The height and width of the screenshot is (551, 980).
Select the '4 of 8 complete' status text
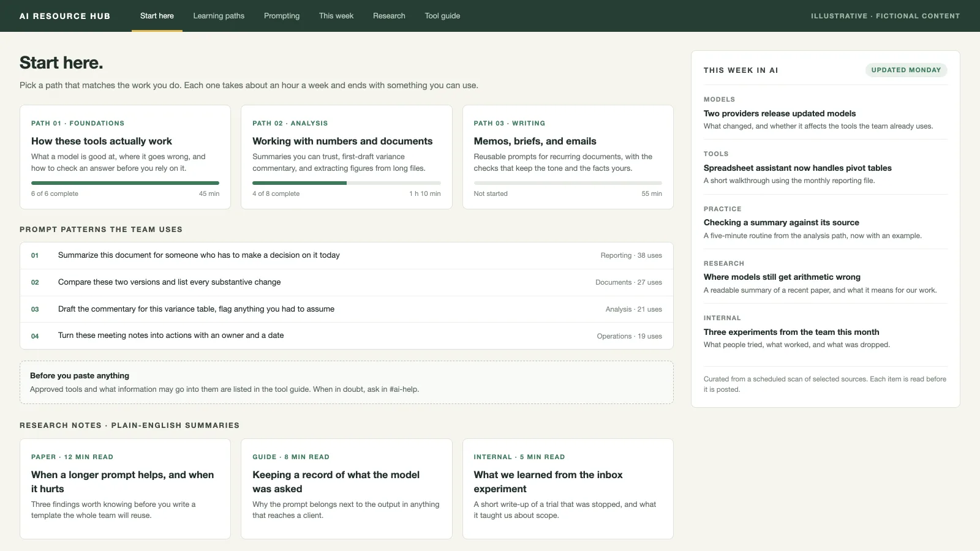click(x=276, y=193)
